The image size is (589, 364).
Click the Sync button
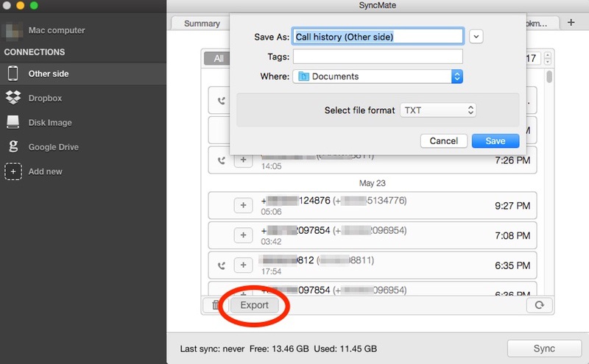(x=544, y=349)
